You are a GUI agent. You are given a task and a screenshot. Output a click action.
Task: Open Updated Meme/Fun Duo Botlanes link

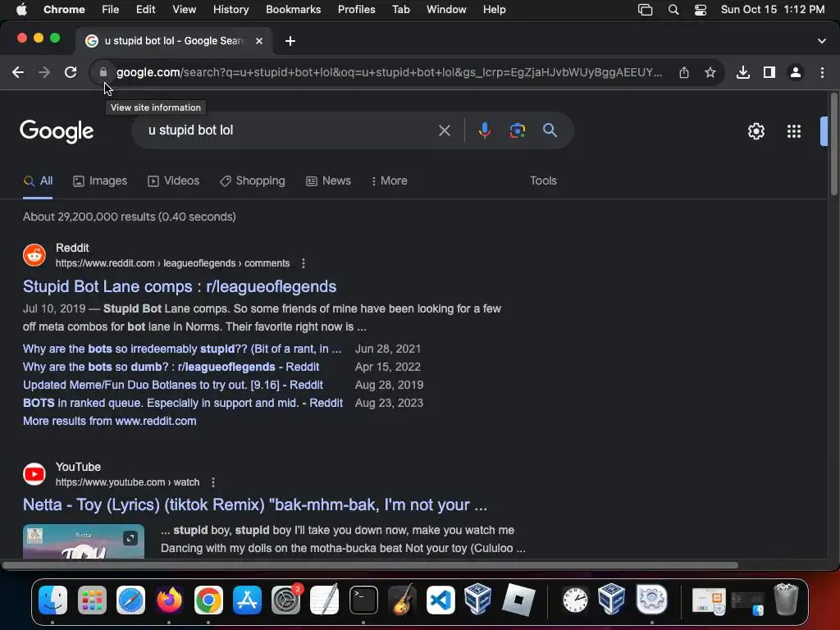[x=173, y=386]
